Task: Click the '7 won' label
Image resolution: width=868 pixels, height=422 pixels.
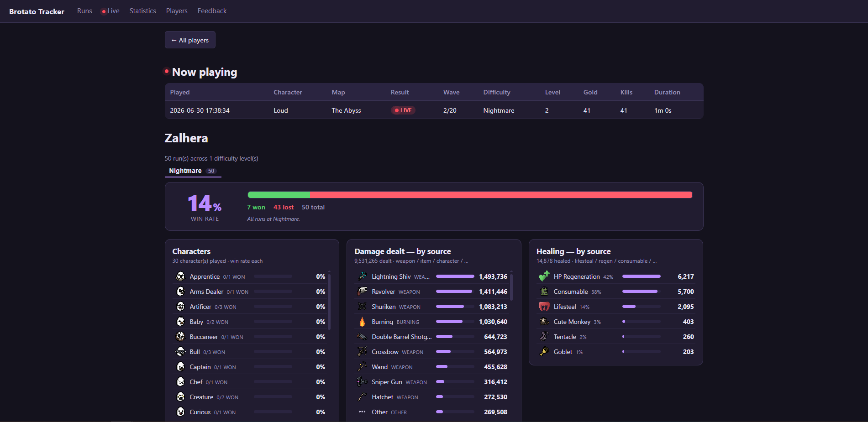Action: (x=256, y=207)
